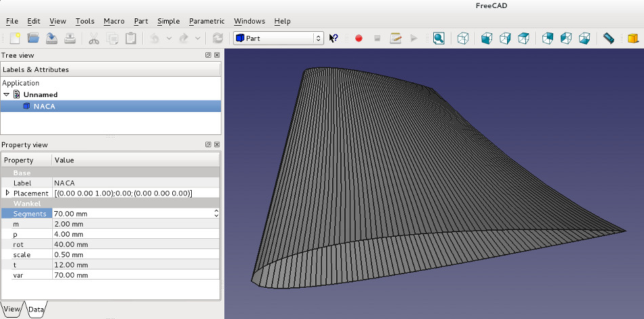Open the File menu
Screen dimensions: 644x319
pyautogui.click(x=12, y=21)
